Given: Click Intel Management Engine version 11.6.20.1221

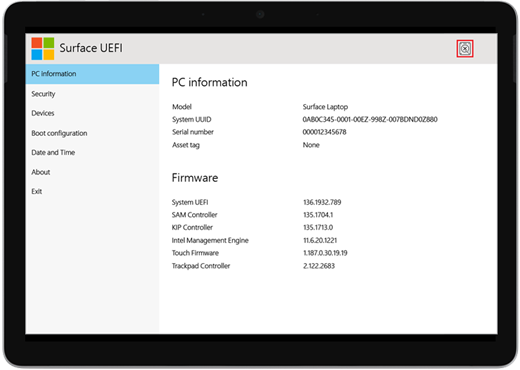Looking at the screenshot, I should (320, 240).
